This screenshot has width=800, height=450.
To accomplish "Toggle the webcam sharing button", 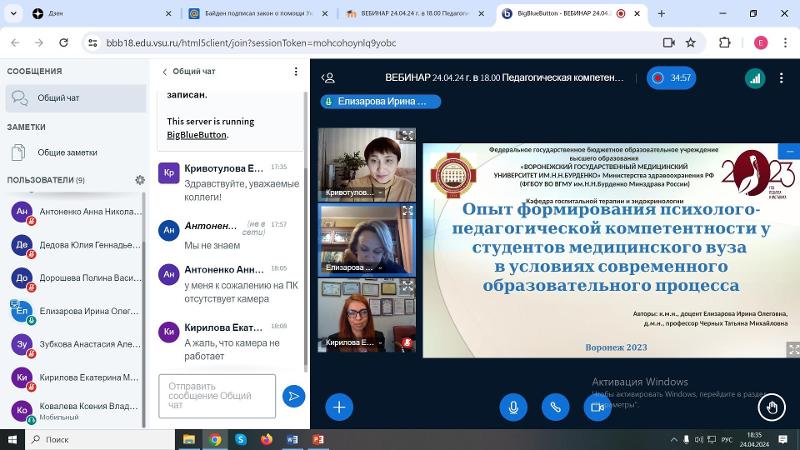I will point(598,407).
